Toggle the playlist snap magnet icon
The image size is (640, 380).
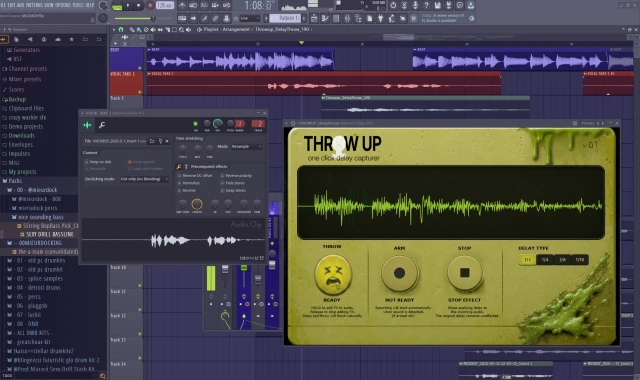tap(121, 29)
